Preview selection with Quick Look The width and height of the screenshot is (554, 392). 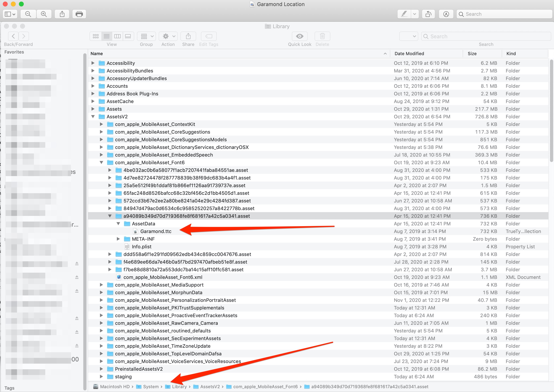click(x=299, y=36)
